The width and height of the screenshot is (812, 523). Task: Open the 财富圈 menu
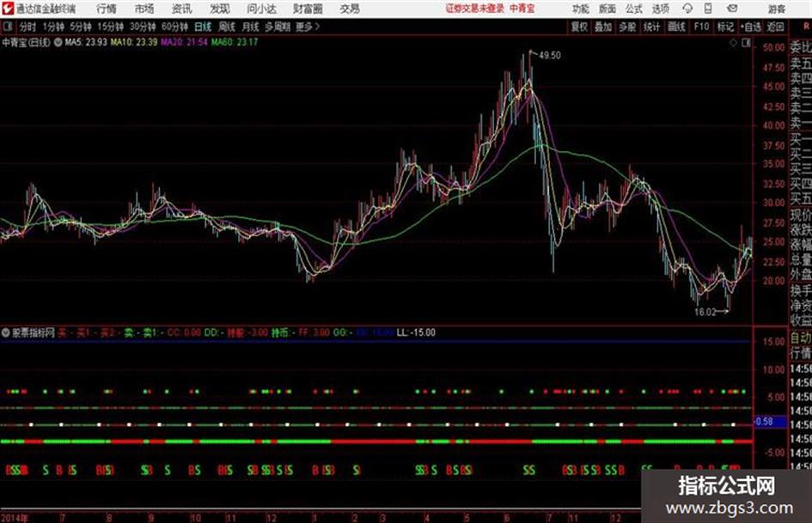[308, 9]
